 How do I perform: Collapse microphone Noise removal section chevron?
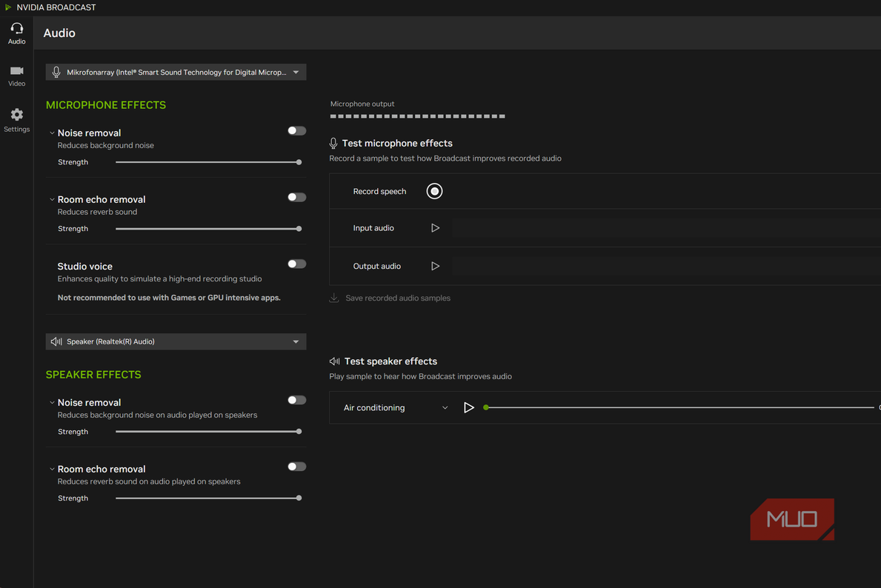tap(52, 133)
